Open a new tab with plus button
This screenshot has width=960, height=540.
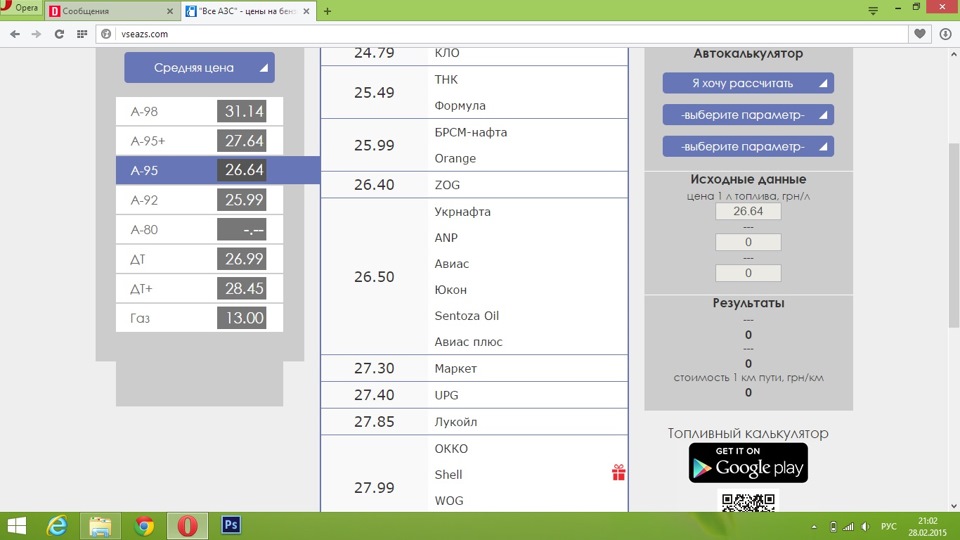(x=328, y=11)
